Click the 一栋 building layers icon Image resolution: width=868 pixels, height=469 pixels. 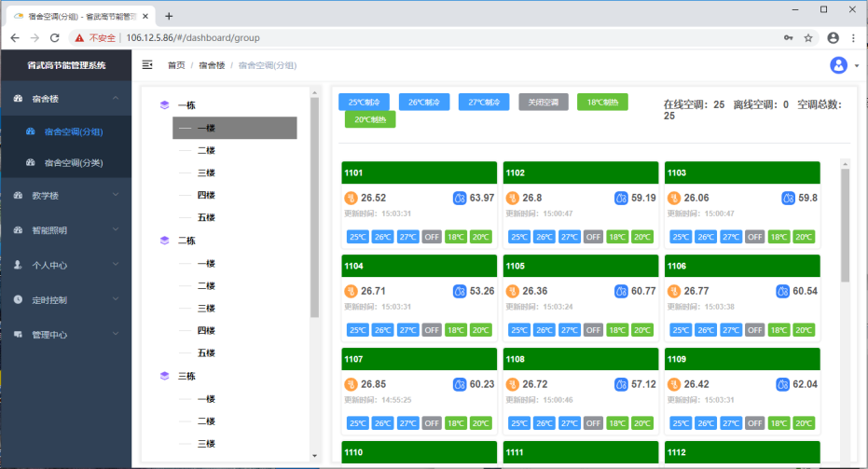164,104
